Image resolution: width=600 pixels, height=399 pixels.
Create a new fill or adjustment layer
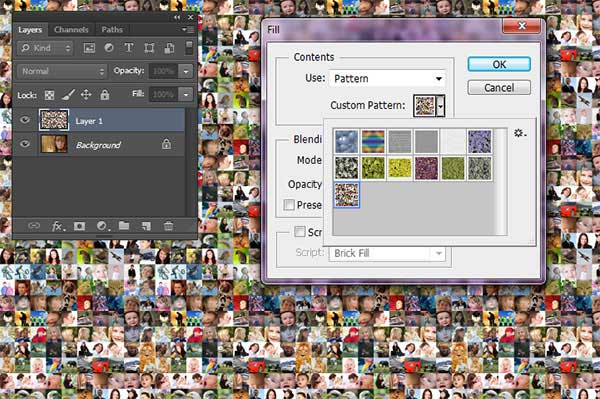click(103, 226)
